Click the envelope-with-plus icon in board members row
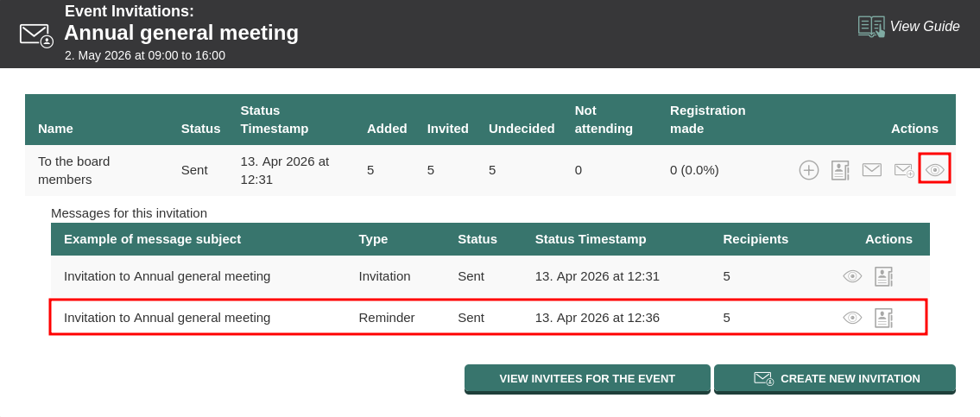Viewport: 980px width, 417px height. 904,170
